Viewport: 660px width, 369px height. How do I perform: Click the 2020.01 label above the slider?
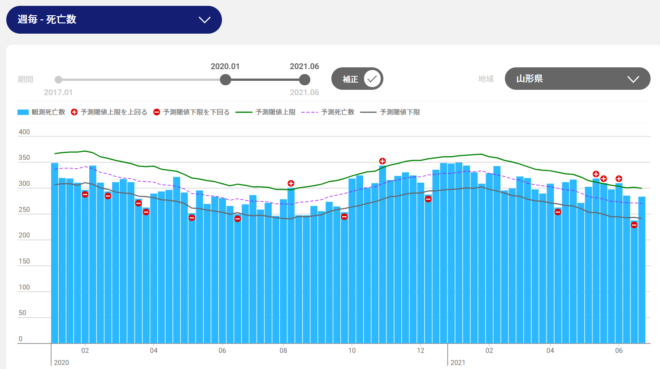pyautogui.click(x=225, y=66)
